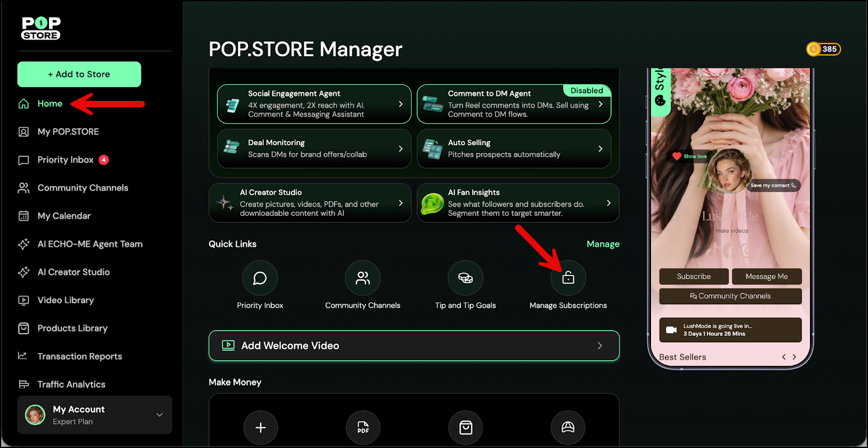The height and width of the screenshot is (448, 868).
Task: Go to Home in the sidebar
Action: click(49, 104)
